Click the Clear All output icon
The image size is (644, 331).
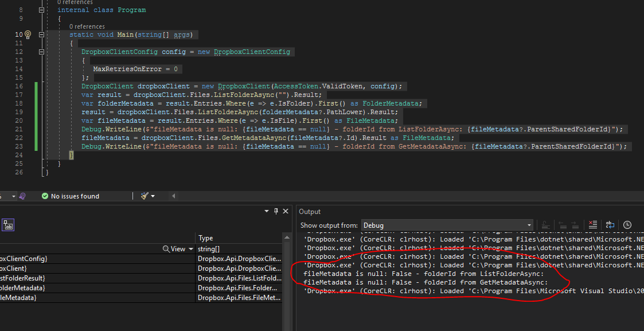click(594, 225)
